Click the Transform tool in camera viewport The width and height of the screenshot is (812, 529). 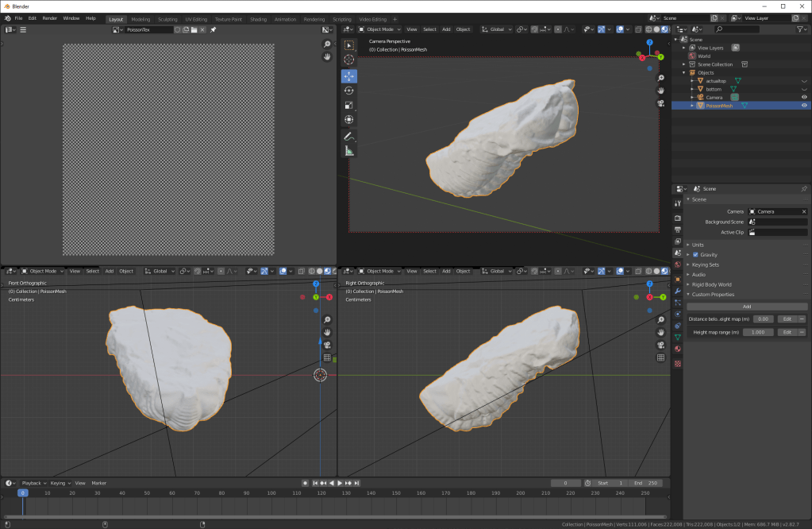pos(349,120)
